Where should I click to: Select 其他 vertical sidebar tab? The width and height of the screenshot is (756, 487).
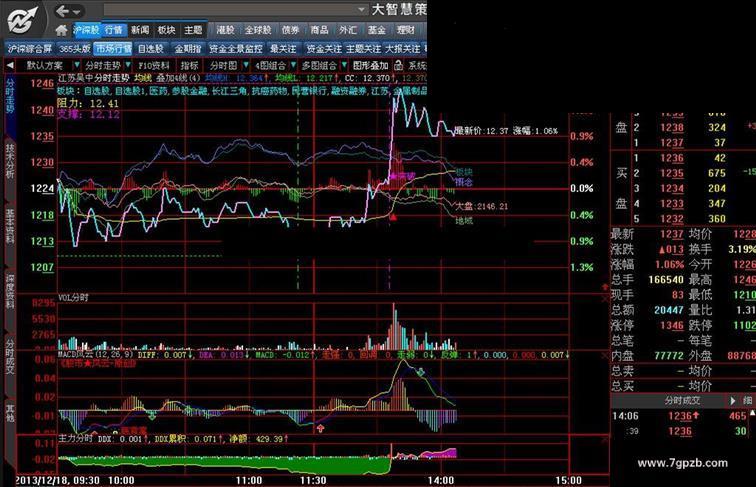click(x=10, y=413)
